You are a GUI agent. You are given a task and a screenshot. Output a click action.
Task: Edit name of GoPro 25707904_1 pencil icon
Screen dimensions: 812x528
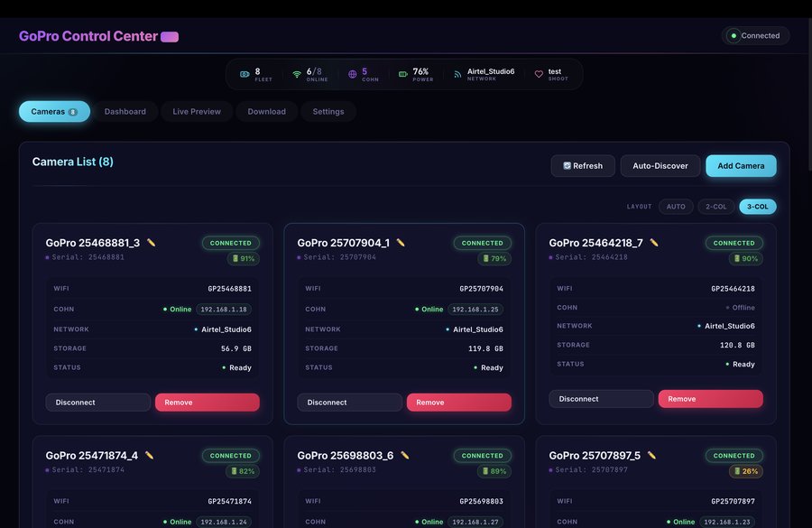(x=401, y=243)
